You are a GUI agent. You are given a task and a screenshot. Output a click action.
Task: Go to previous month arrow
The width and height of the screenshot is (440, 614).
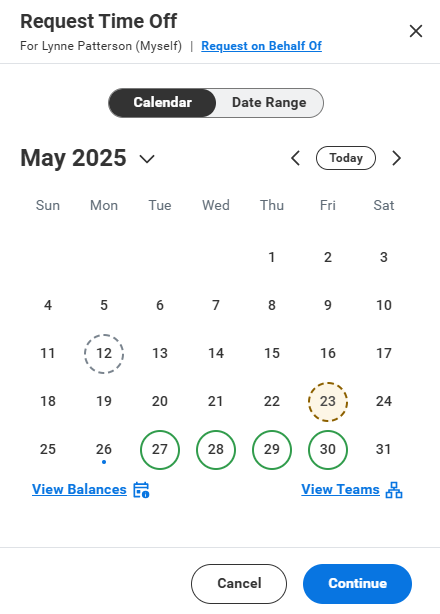(x=296, y=158)
